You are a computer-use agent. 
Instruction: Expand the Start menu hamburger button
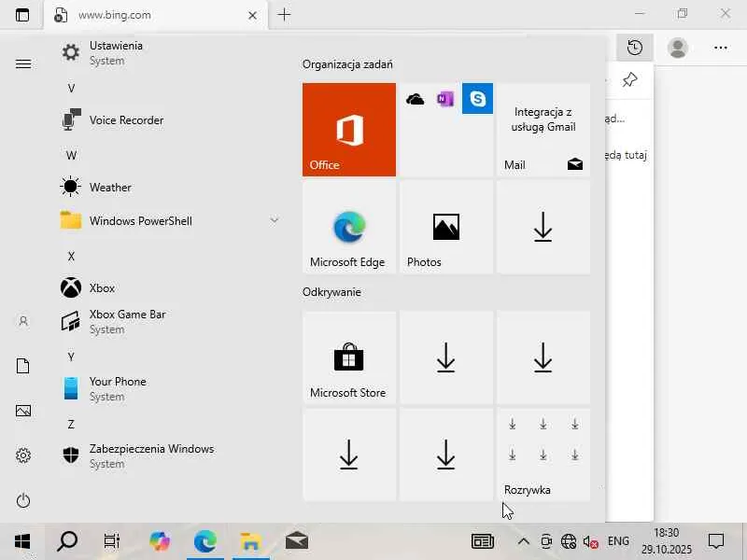click(x=22, y=63)
